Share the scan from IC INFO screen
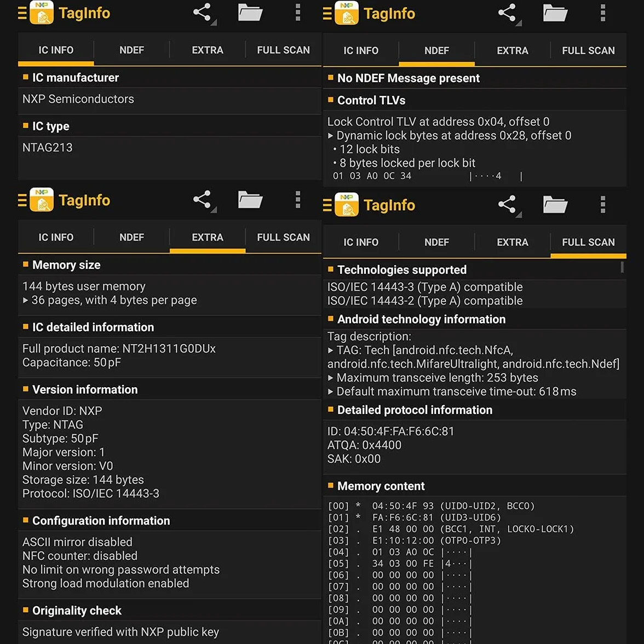This screenshot has width=644, height=644. point(203,13)
